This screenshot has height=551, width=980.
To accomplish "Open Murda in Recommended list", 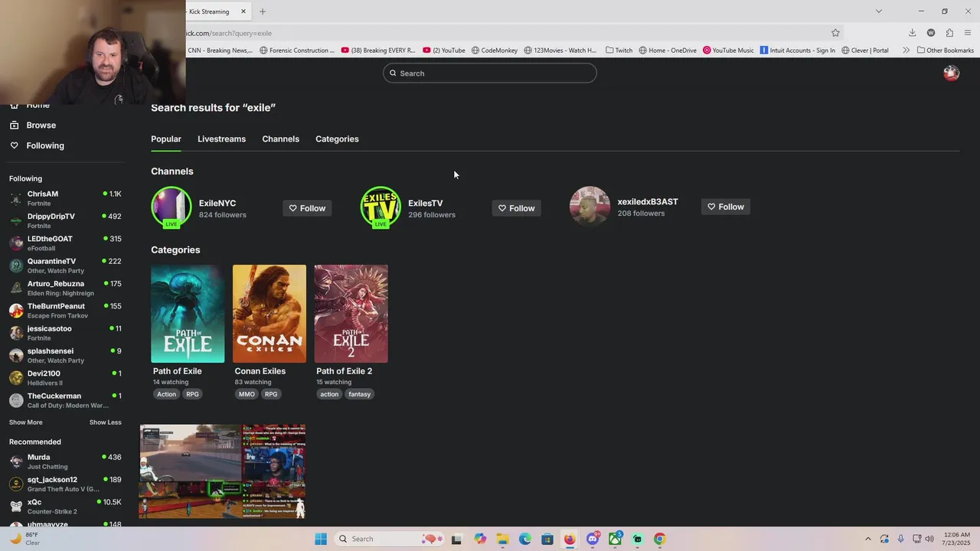I will pyautogui.click(x=65, y=461).
